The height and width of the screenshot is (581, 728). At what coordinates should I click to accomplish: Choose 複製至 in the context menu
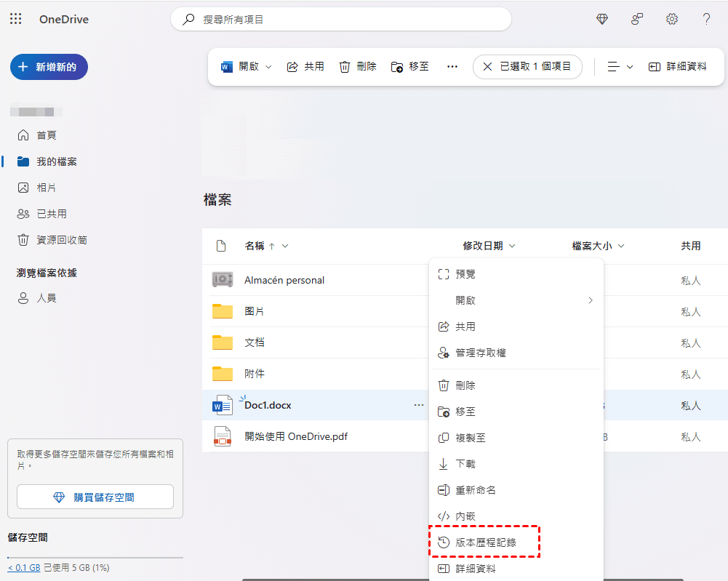click(x=516, y=438)
